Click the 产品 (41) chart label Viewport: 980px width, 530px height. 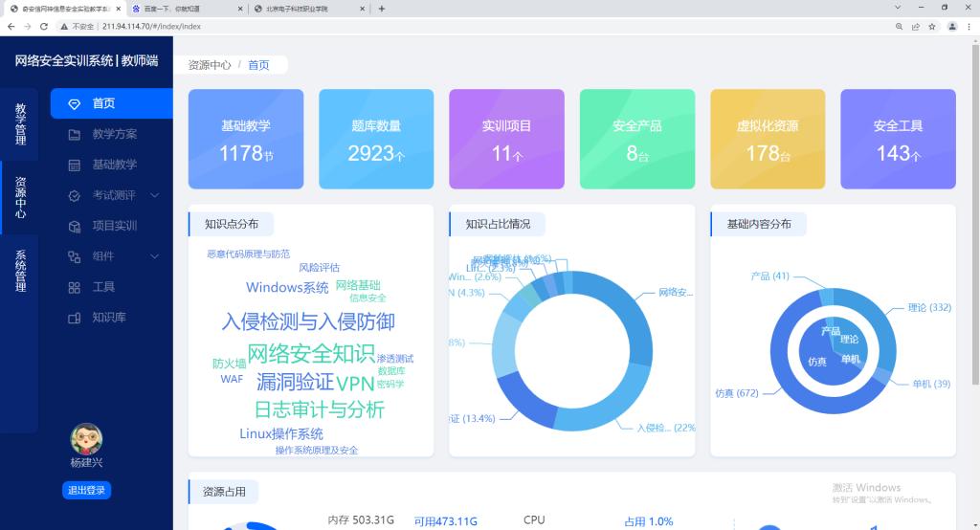point(770,276)
